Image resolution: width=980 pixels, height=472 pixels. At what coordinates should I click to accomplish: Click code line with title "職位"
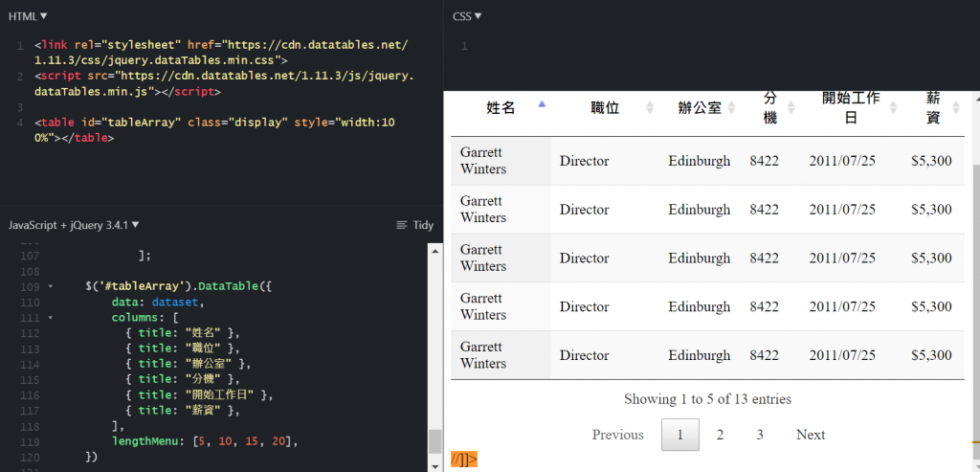[x=183, y=348]
